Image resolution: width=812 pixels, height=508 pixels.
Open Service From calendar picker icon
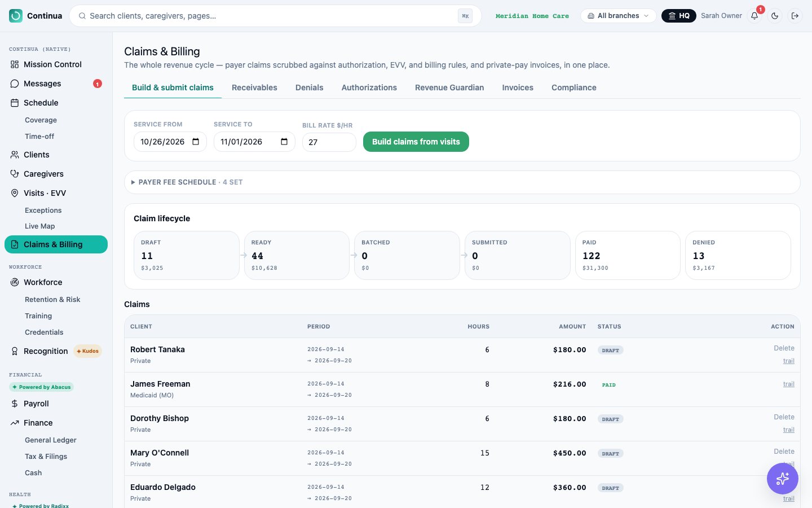click(196, 142)
